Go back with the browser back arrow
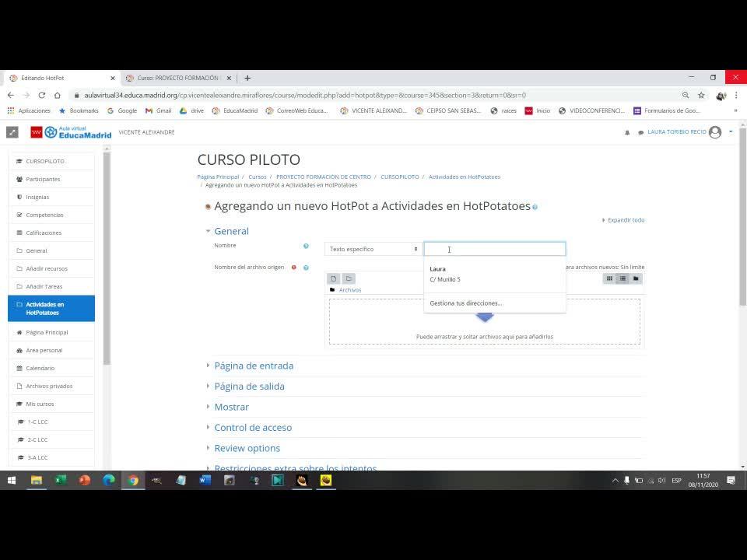The image size is (747, 560). [x=11, y=95]
